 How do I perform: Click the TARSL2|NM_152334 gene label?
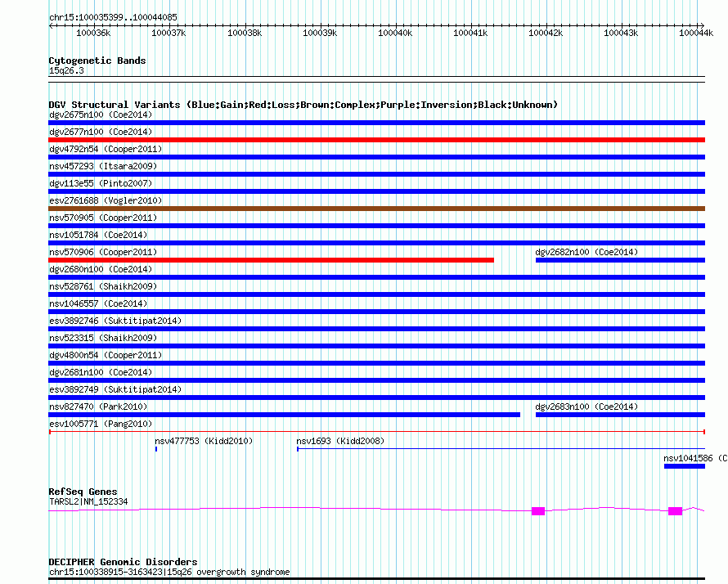pyautogui.click(x=88, y=501)
